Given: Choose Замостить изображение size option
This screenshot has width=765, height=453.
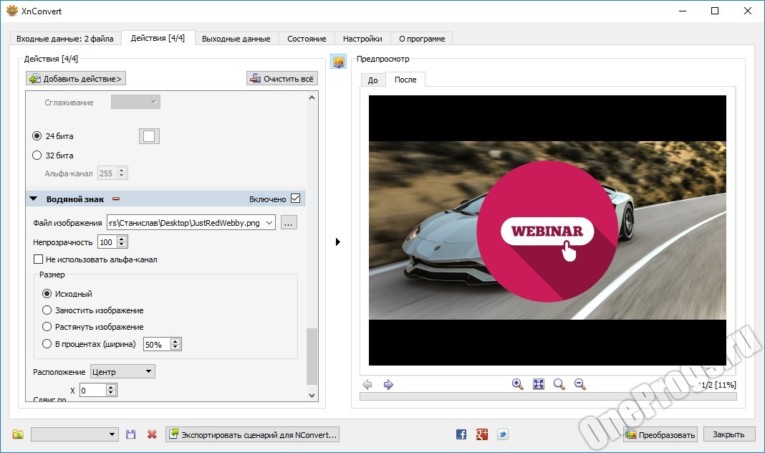Looking at the screenshot, I should pyautogui.click(x=47, y=310).
